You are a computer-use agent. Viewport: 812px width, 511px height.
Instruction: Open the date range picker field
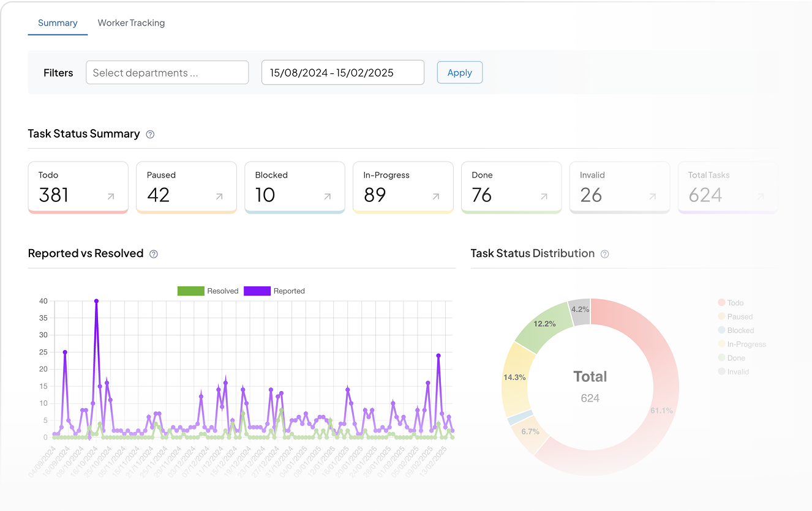click(x=342, y=72)
